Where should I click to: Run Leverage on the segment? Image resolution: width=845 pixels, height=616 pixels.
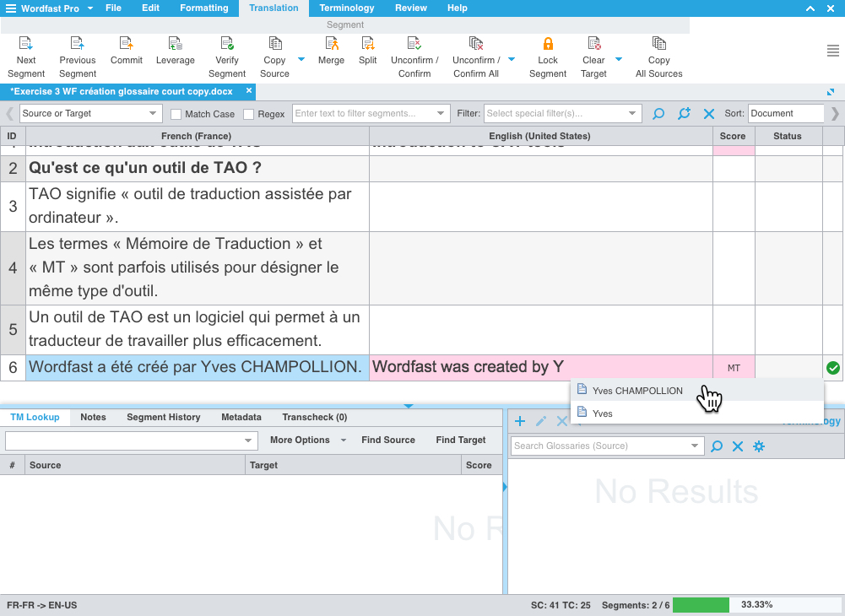click(175, 44)
